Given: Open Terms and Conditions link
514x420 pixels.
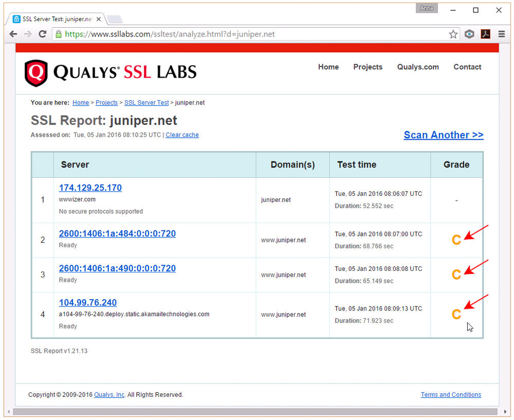Looking at the screenshot, I should [x=451, y=395].
